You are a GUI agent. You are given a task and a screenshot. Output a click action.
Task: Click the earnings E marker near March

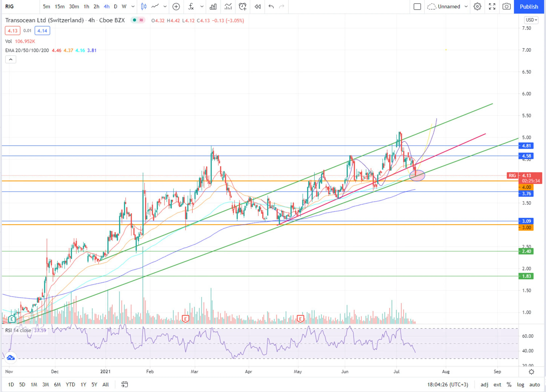click(x=185, y=319)
